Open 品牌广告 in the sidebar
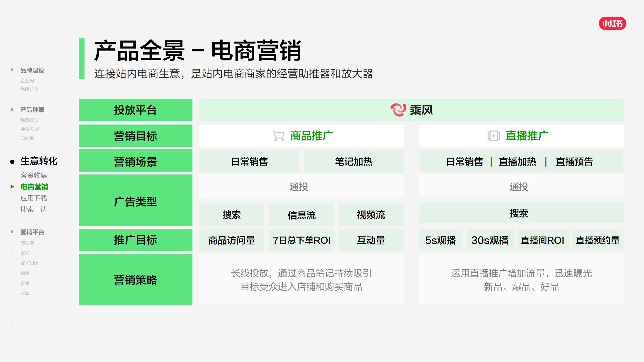 tap(29, 89)
